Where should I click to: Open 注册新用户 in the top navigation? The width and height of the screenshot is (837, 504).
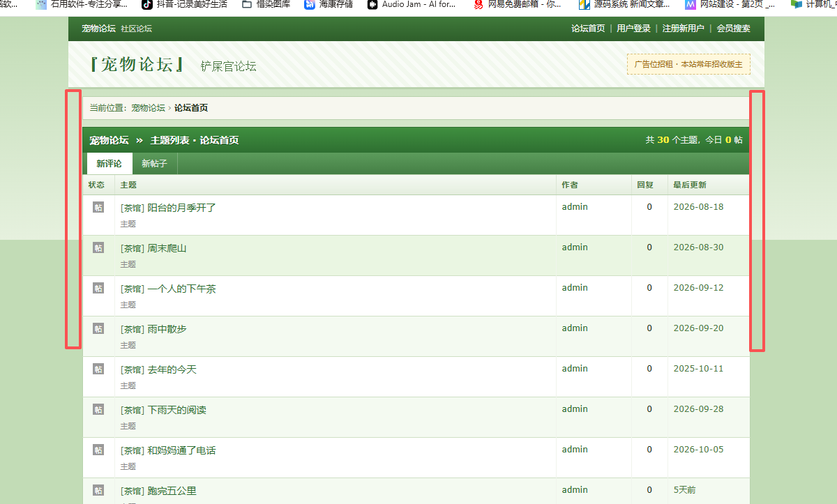tap(684, 29)
